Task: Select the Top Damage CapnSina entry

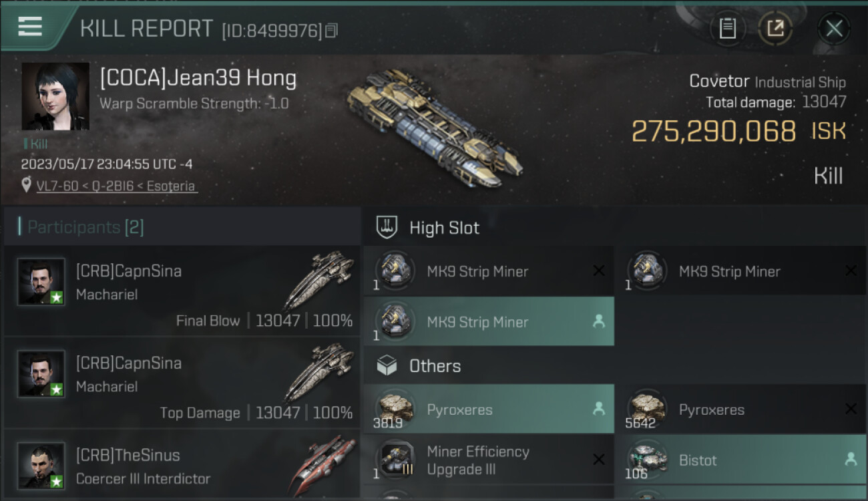Action: coord(182,383)
